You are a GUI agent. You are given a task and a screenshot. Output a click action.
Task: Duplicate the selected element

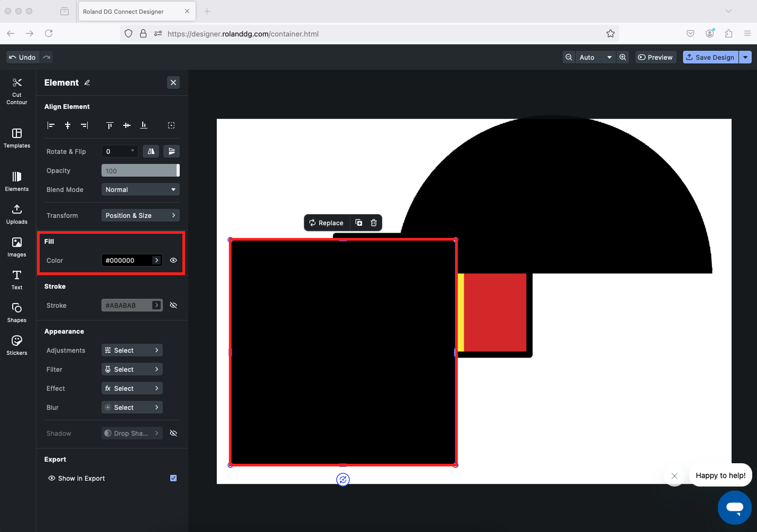pos(359,223)
